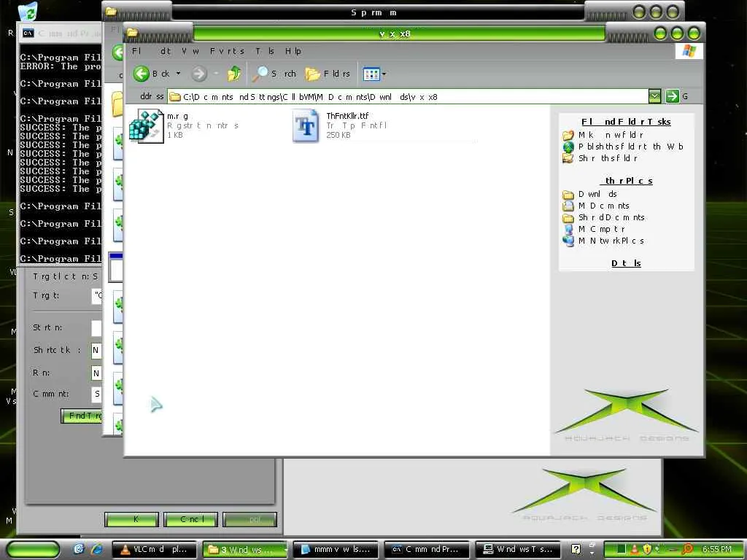The height and width of the screenshot is (560, 747).
Task: Click the Shared Documents folder icon
Action: coord(568,217)
